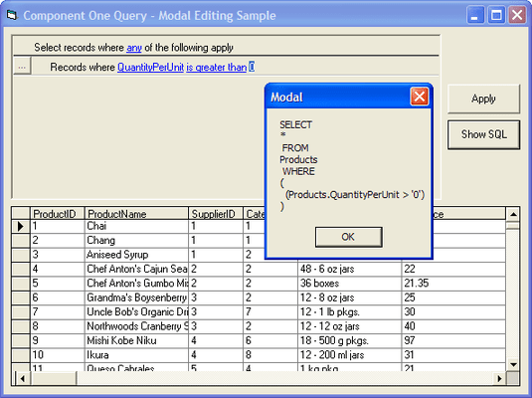The height and width of the screenshot is (398, 532).
Task: Click the horizontal scroll right arrow
Action: (x=499, y=378)
